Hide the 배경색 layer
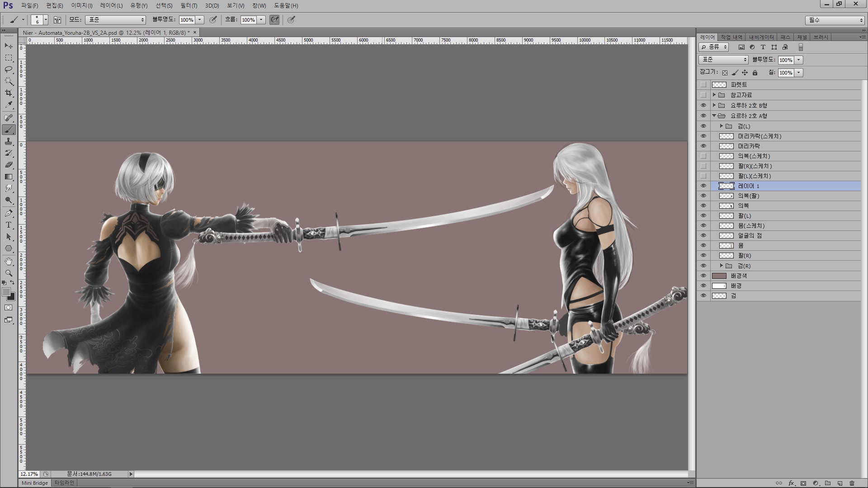Image resolution: width=868 pixels, height=488 pixels. point(703,276)
